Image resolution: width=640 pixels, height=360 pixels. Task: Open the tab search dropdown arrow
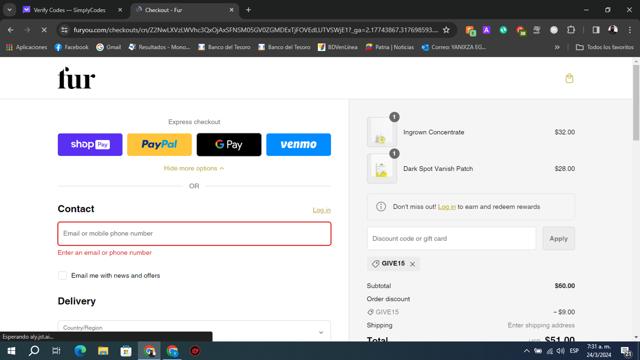[9, 10]
